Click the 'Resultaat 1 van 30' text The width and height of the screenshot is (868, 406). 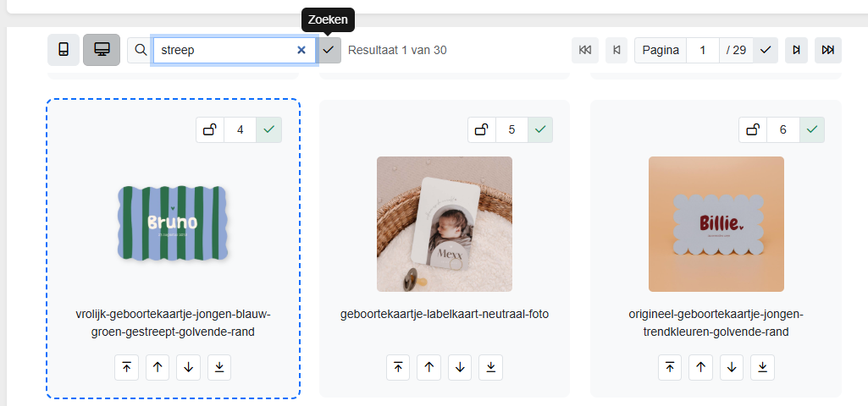pyautogui.click(x=397, y=50)
